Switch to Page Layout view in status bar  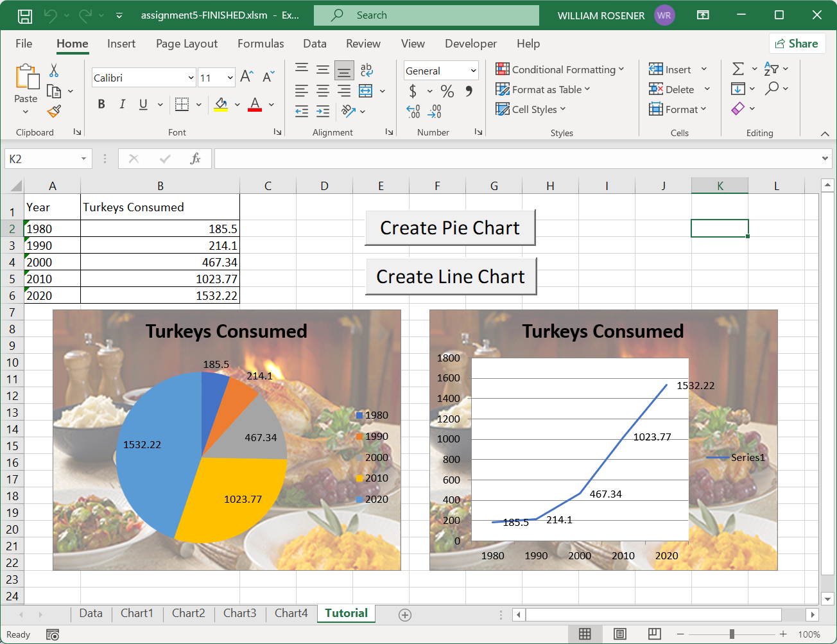620,634
